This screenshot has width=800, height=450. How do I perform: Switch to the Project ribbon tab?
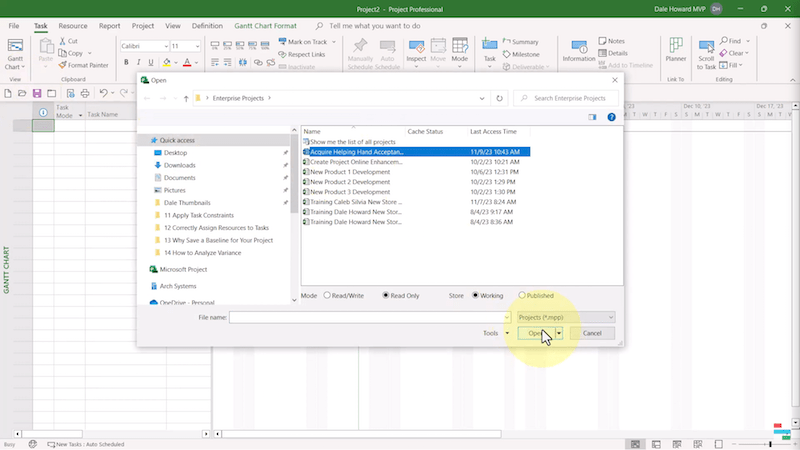coord(142,26)
